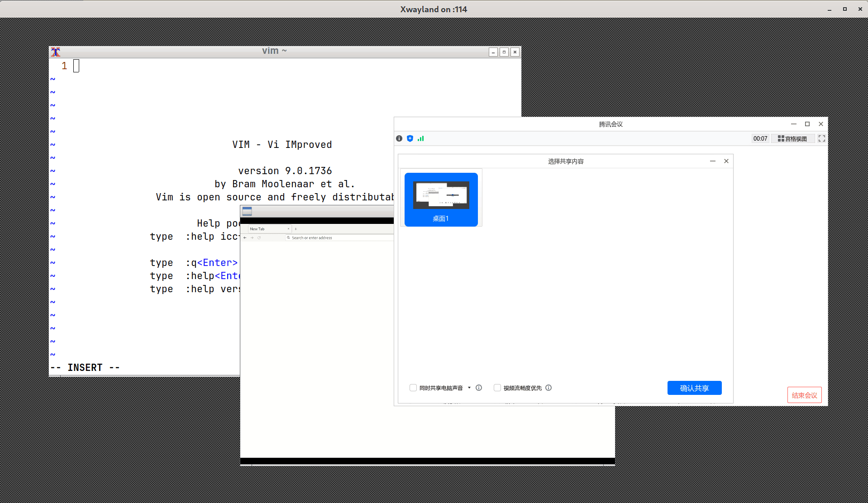Open a new browser tab with plus
Image resolution: width=868 pixels, height=503 pixels.
pos(296,229)
